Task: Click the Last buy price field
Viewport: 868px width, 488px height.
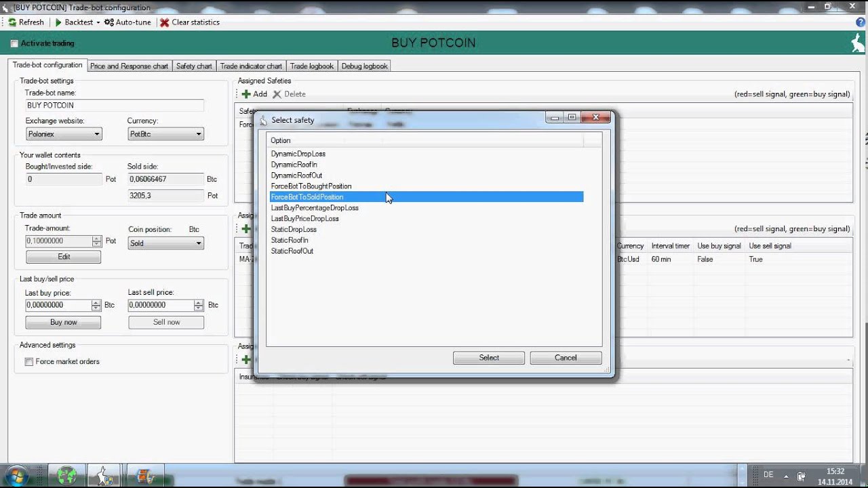Action: point(58,305)
